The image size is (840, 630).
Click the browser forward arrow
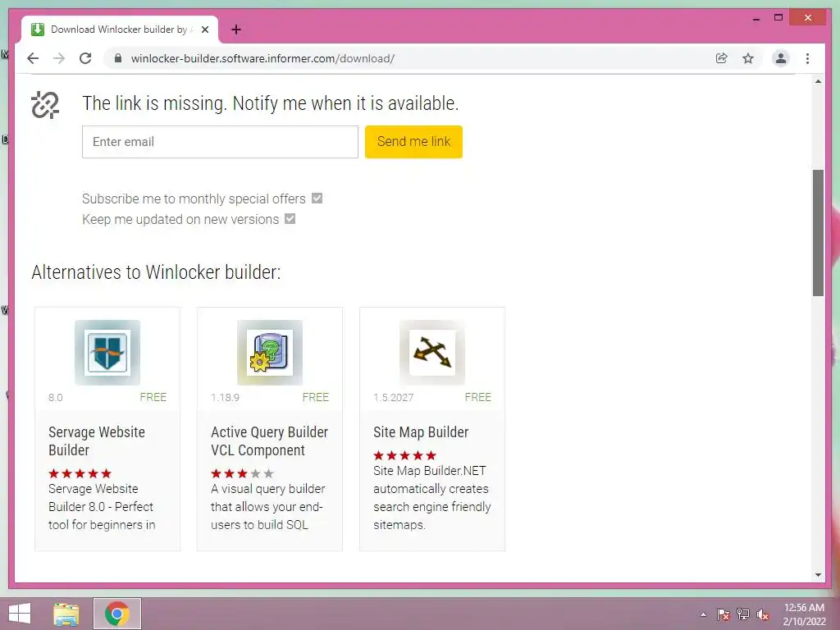[59, 58]
